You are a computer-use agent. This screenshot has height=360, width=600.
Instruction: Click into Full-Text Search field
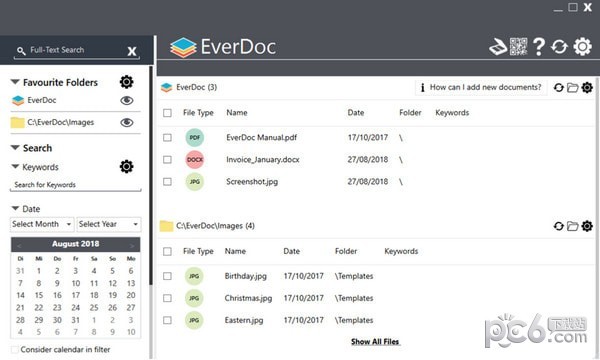[77, 50]
